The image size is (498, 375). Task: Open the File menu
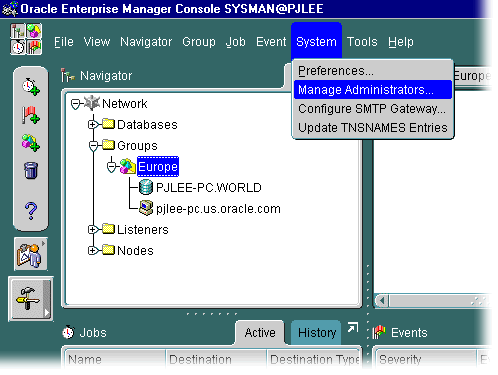(64, 42)
